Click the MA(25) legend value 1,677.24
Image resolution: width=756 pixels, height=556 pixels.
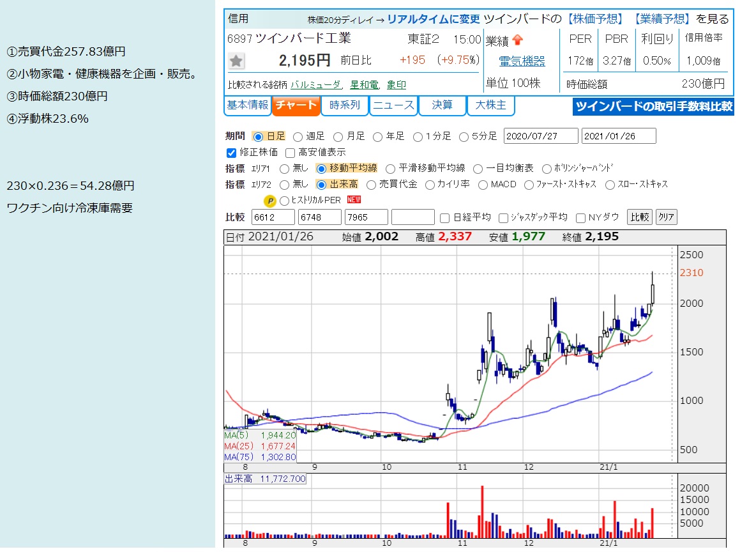[278, 447]
